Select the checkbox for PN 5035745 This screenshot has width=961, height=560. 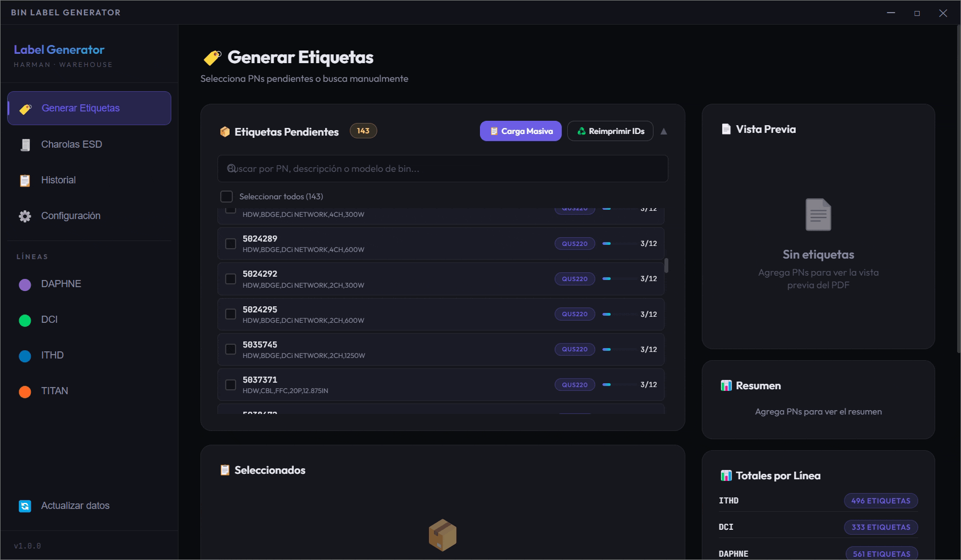(230, 349)
